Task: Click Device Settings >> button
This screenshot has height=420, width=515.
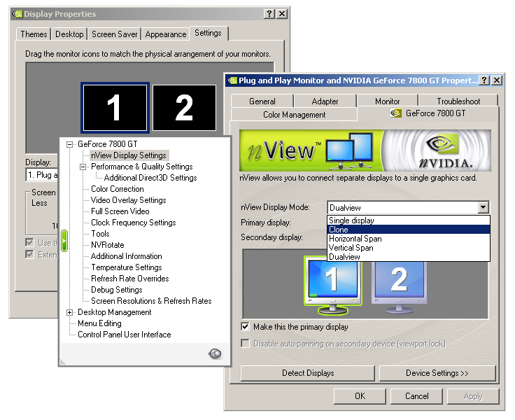Action: pos(437,373)
